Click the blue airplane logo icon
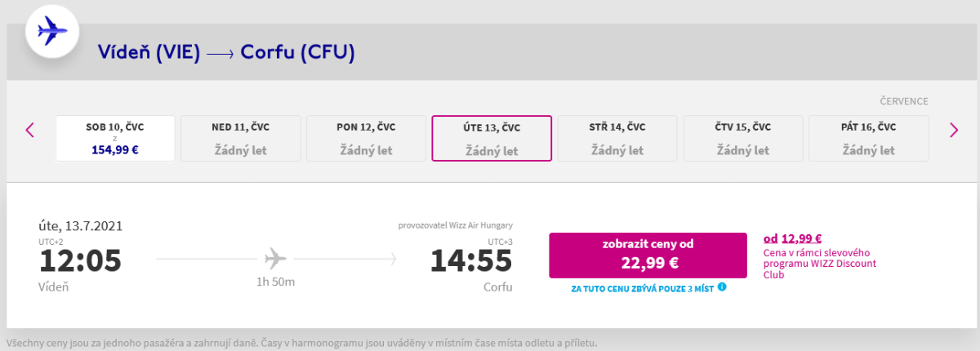The image size is (980, 351). (x=52, y=32)
